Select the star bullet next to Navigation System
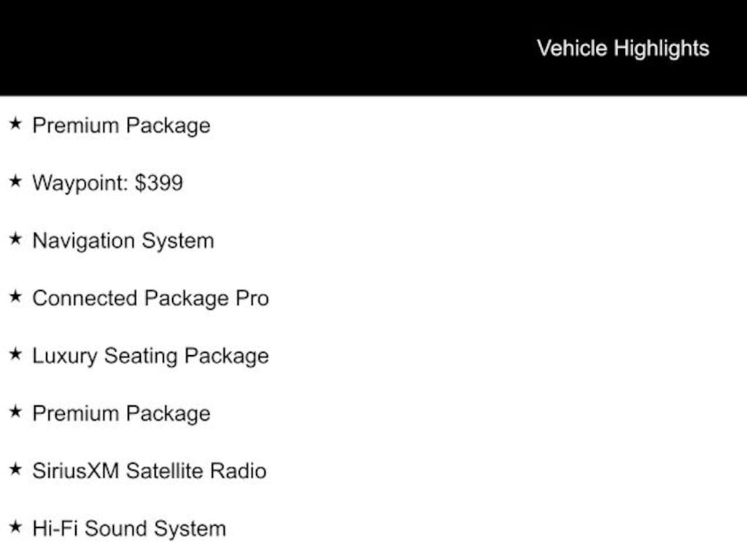 [x=15, y=238]
